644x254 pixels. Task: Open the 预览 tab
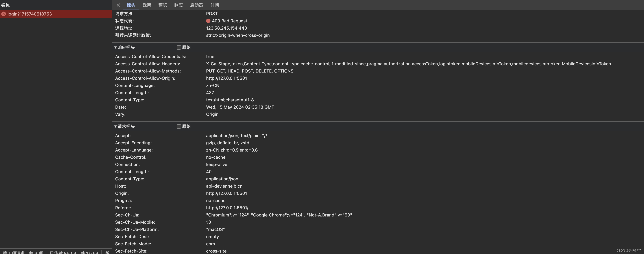pyautogui.click(x=162, y=5)
